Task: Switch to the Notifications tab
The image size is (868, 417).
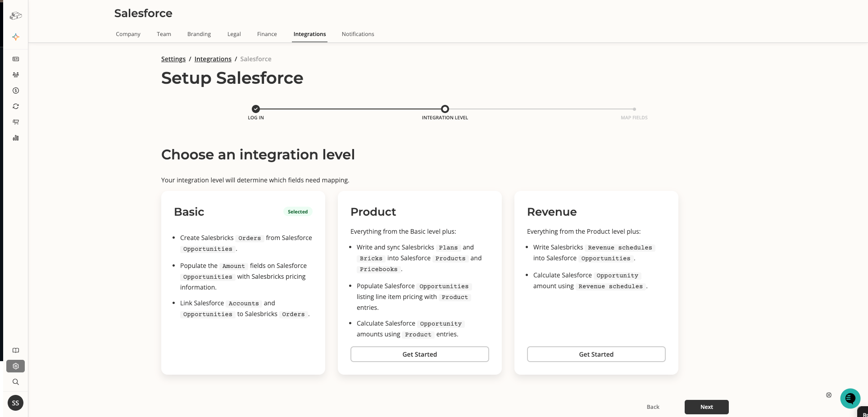Action: pyautogui.click(x=358, y=34)
